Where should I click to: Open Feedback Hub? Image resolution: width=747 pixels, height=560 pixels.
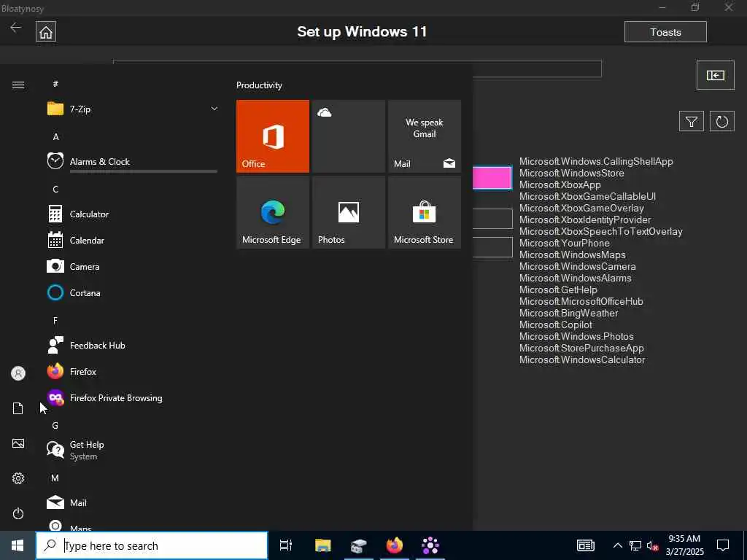133,345
